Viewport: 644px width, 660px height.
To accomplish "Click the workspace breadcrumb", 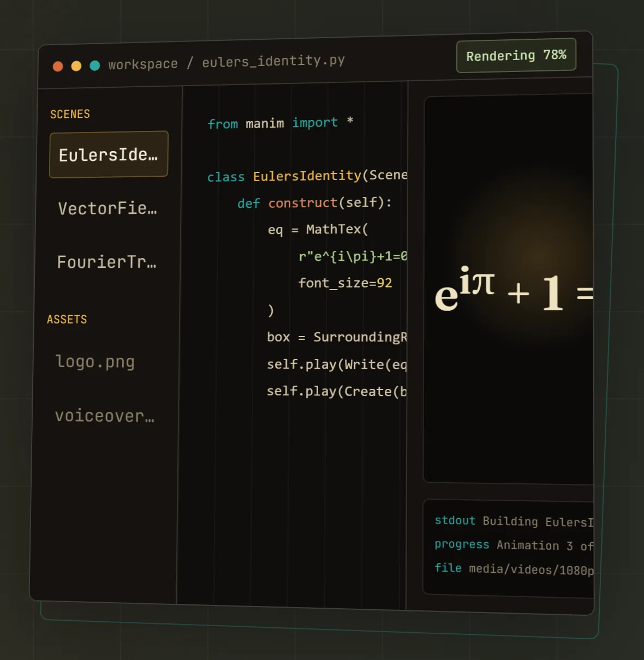I will pos(143,64).
